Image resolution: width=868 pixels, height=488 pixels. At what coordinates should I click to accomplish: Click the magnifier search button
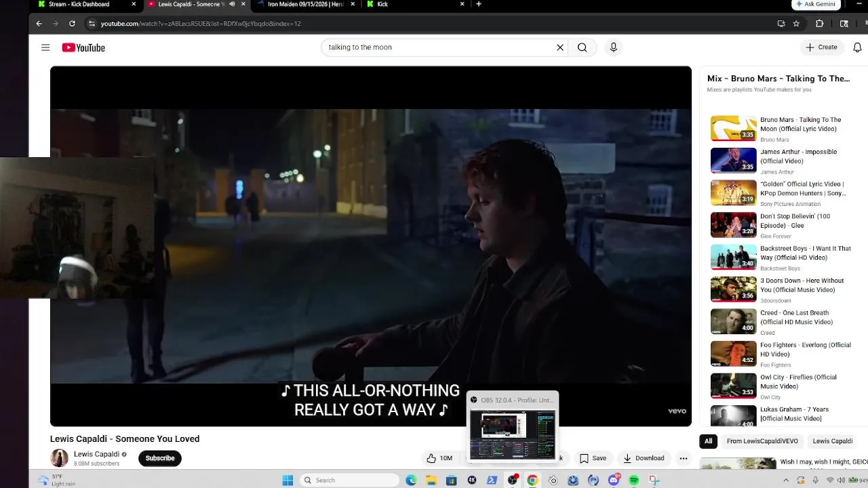[x=582, y=47]
